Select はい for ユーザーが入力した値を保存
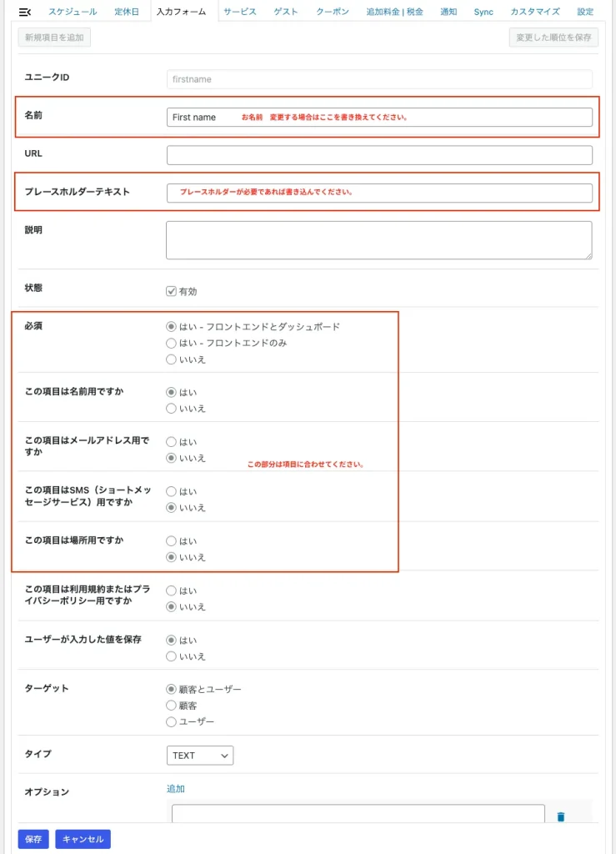616x854 pixels. click(x=171, y=640)
